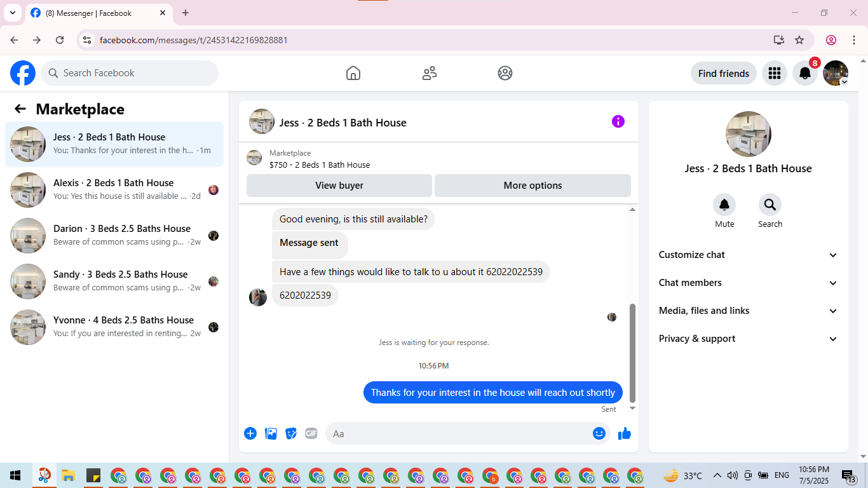Open the tab search dropdown arrow

(x=13, y=13)
